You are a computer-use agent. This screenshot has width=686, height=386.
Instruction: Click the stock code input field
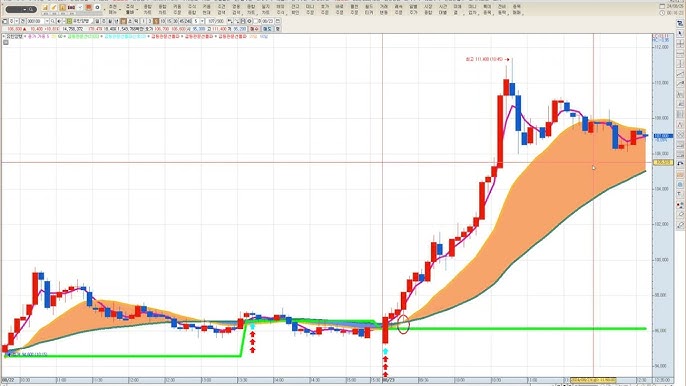pyautogui.click(x=35, y=21)
